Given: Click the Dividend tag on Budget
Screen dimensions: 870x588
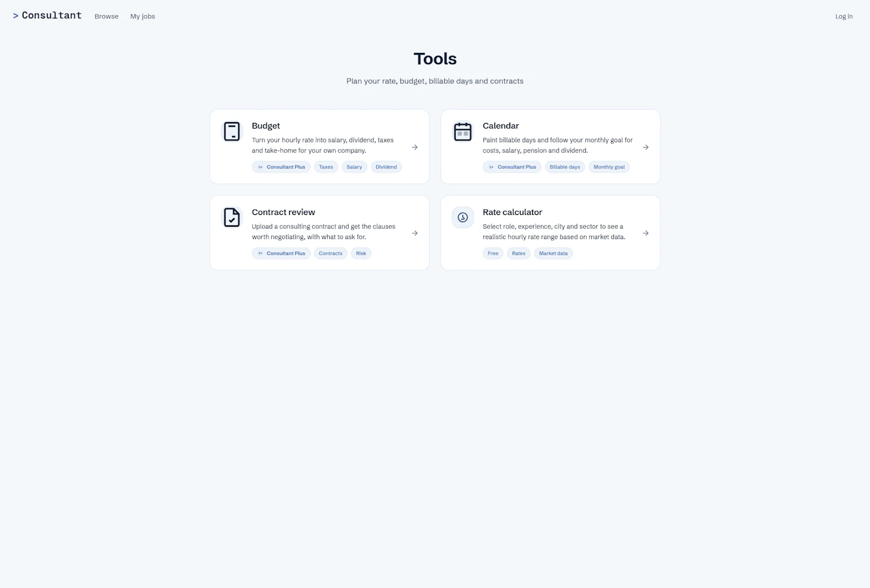Looking at the screenshot, I should point(386,167).
